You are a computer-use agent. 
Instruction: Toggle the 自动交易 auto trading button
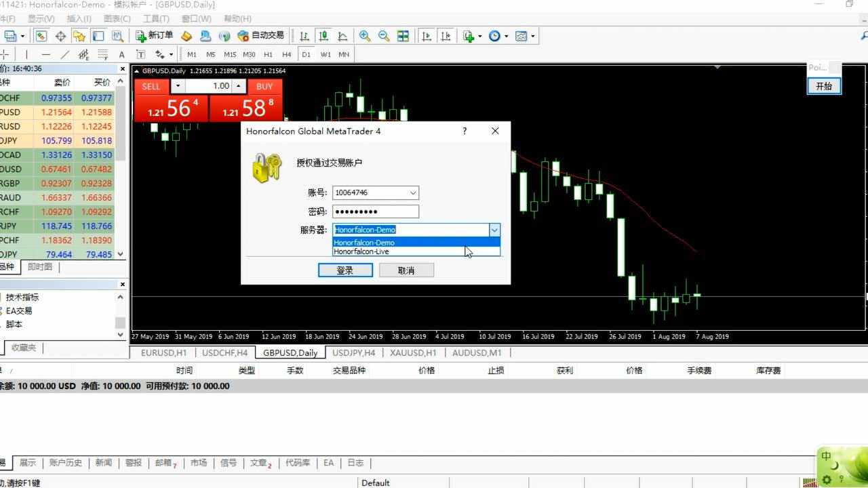point(261,36)
